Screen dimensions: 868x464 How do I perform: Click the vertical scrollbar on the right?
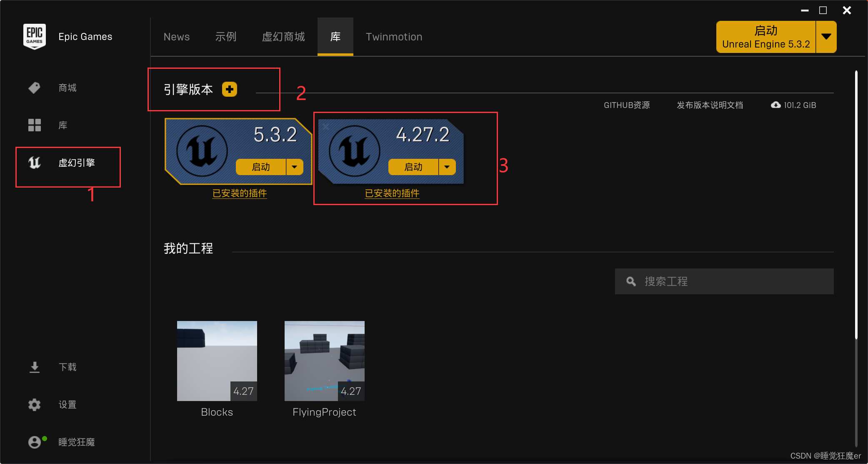(856, 204)
